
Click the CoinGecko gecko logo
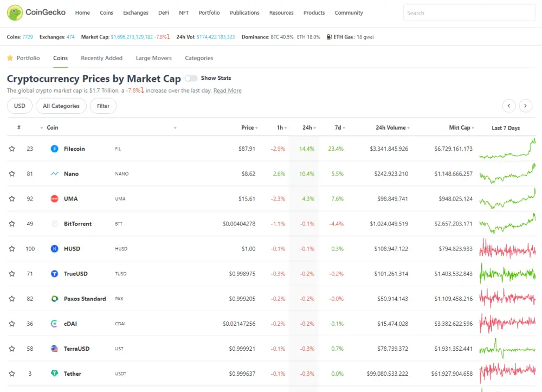click(15, 13)
